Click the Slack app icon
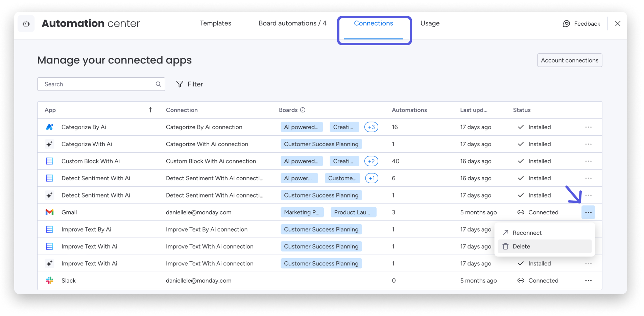This screenshot has width=644, height=316. 49,280
